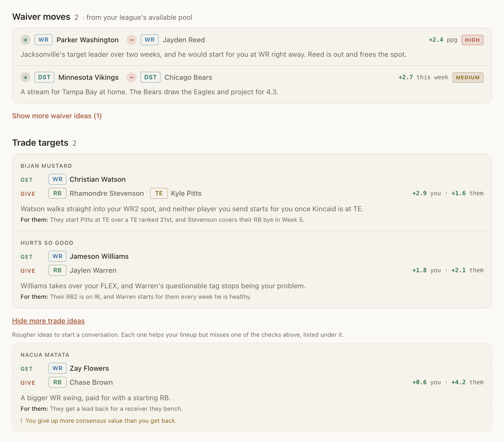Click the +2.9 you value
This screenshot has height=442, width=504.
(x=426, y=193)
